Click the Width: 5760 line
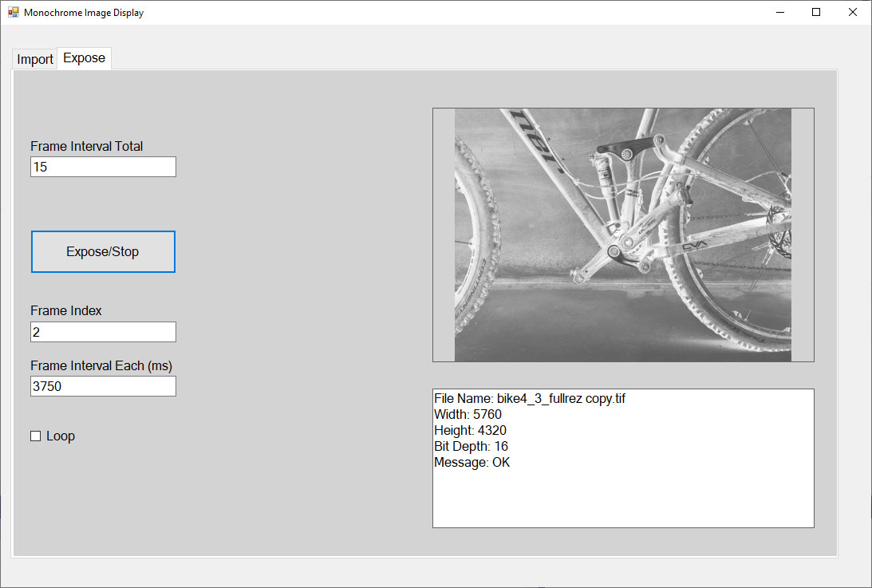 point(468,414)
